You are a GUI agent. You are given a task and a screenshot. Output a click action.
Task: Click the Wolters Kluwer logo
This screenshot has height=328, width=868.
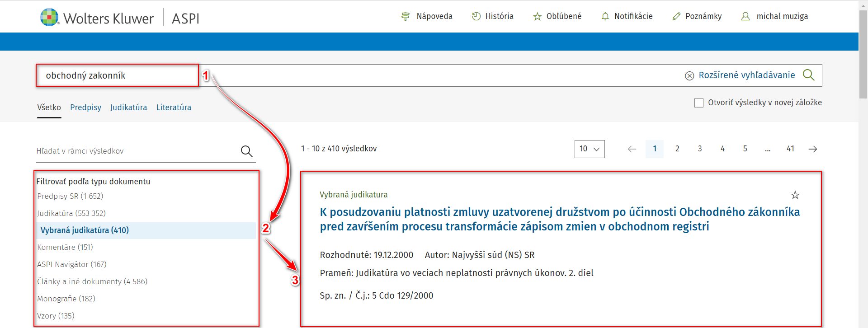pyautogui.click(x=97, y=18)
